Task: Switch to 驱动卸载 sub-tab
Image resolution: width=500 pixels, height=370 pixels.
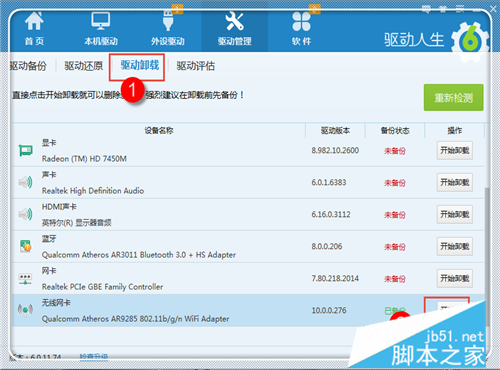Action: pyautogui.click(x=140, y=65)
